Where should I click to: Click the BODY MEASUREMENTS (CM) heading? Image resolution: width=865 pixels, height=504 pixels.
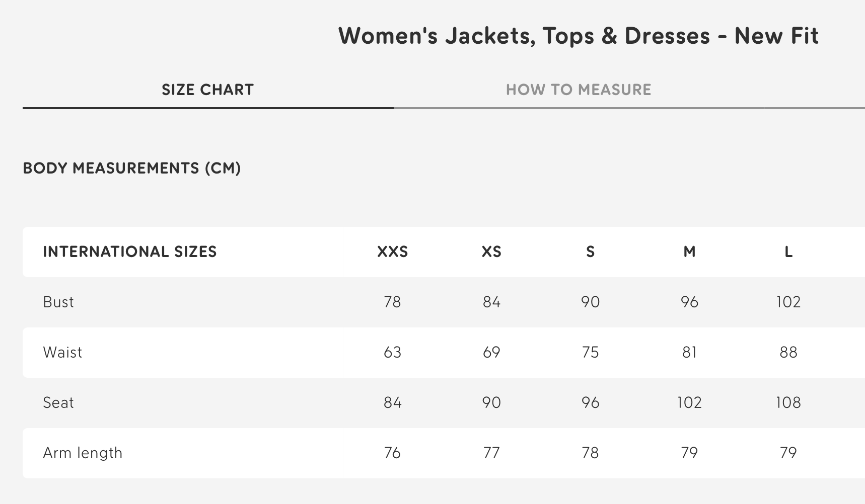(x=132, y=168)
